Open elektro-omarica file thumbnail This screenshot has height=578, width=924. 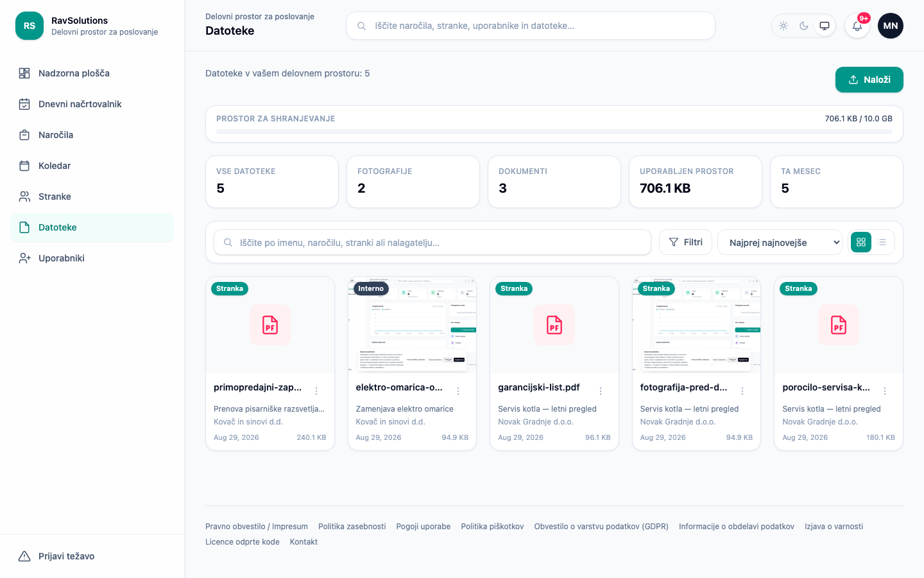pyautogui.click(x=412, y=325)
